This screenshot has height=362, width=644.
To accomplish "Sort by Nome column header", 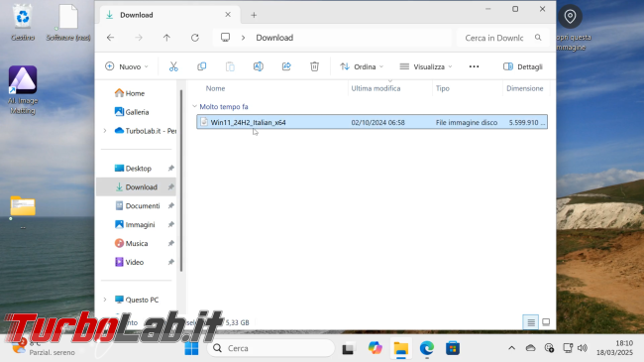I will (215, 88).
